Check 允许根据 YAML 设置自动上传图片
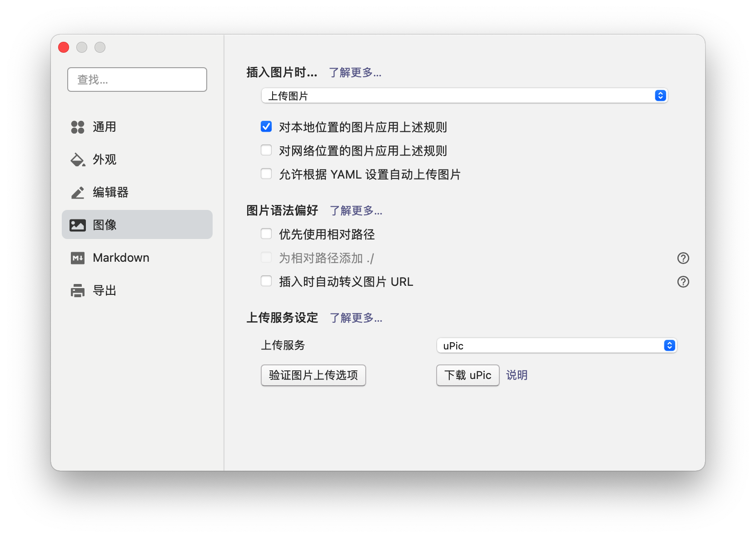The height and width of the screenshot is (538, 756). click(266, 174)
